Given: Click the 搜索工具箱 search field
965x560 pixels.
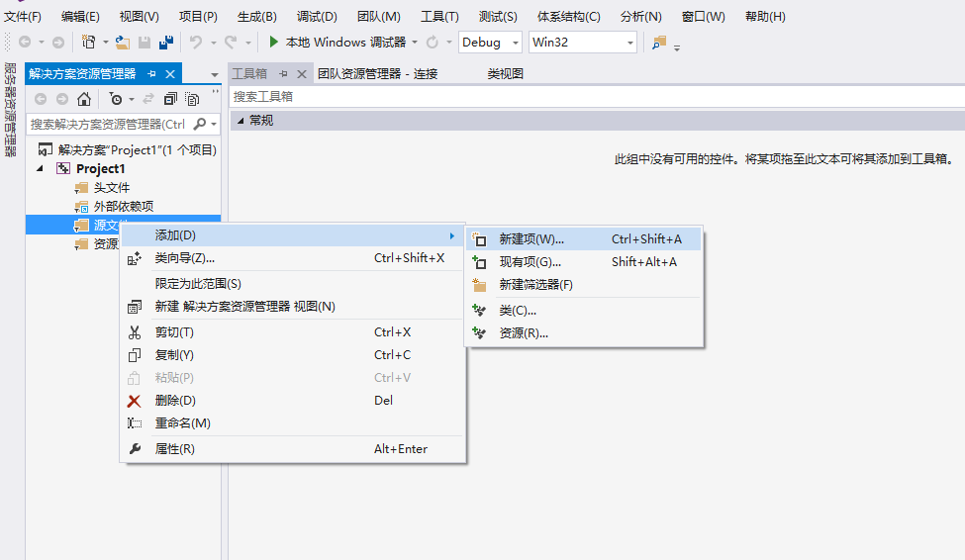Looking at the screenshot, I should 597,97.
